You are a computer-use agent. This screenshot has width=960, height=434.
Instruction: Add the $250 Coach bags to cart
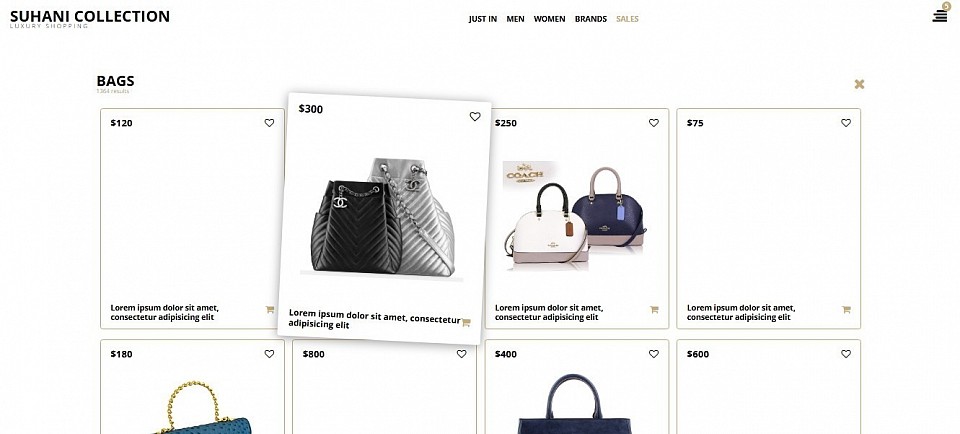(x=654, y=310)
